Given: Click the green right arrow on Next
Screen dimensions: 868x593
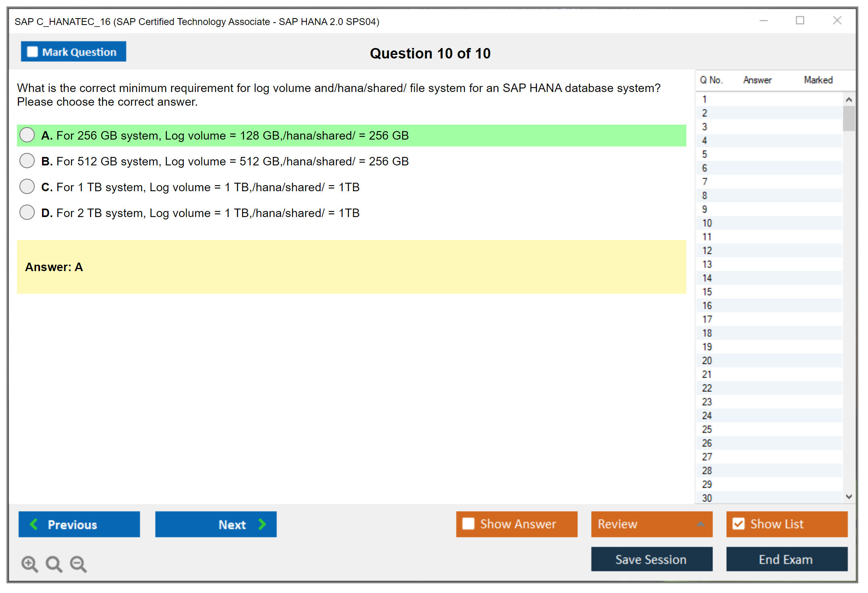Looking at the screenshot, I should coord(262,524).
